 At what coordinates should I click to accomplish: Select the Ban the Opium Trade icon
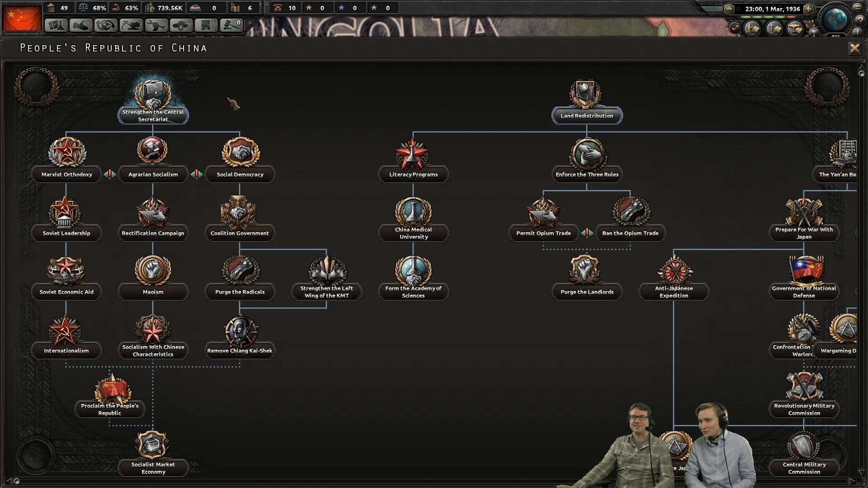pyautogui.click(x=631, y=211)
